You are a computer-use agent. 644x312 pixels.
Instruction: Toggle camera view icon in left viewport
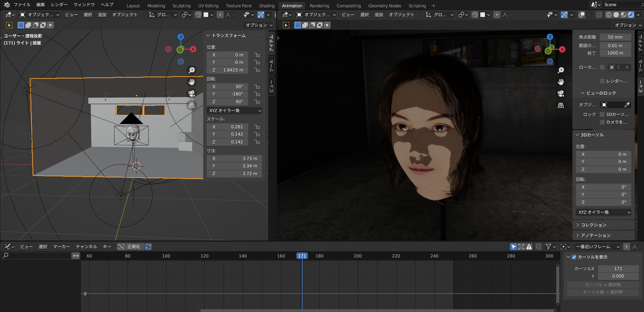pyautogui.click(x=191, y=93)
